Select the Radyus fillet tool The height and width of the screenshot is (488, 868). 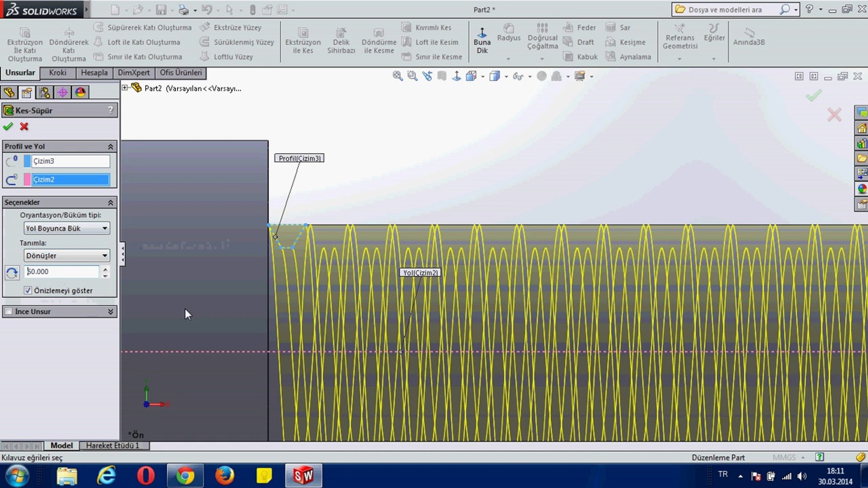509,32
